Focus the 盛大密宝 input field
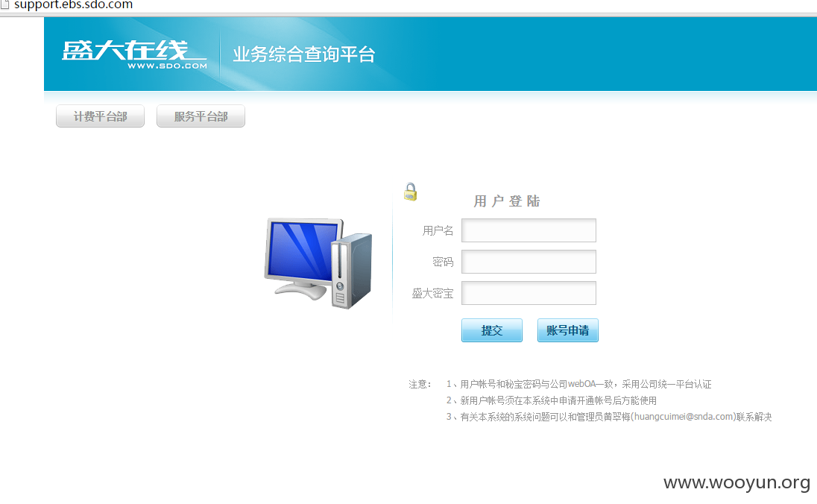Image resolution: width=817 pixels, height=504 pixels. 529,293
